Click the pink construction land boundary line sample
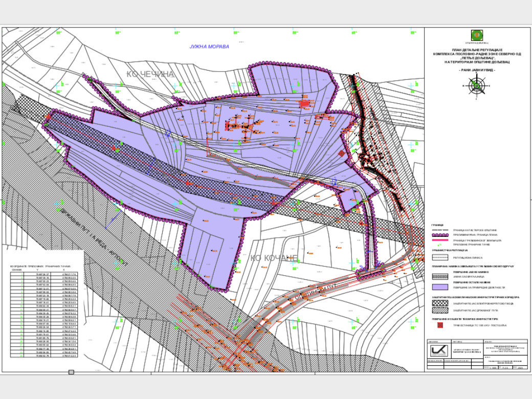The height and width of the screenshot is (399, 532). [439, 240]
